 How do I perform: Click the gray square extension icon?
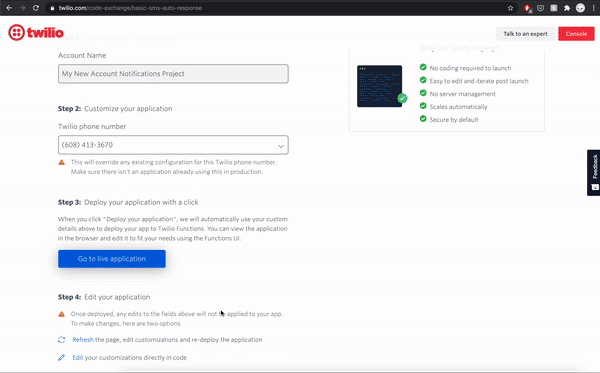(x=553, y=8)
